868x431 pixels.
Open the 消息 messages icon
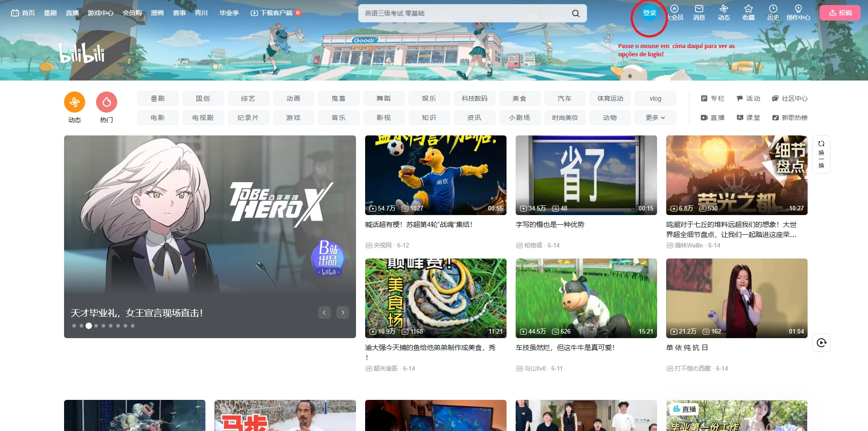(x=699, y=13)
